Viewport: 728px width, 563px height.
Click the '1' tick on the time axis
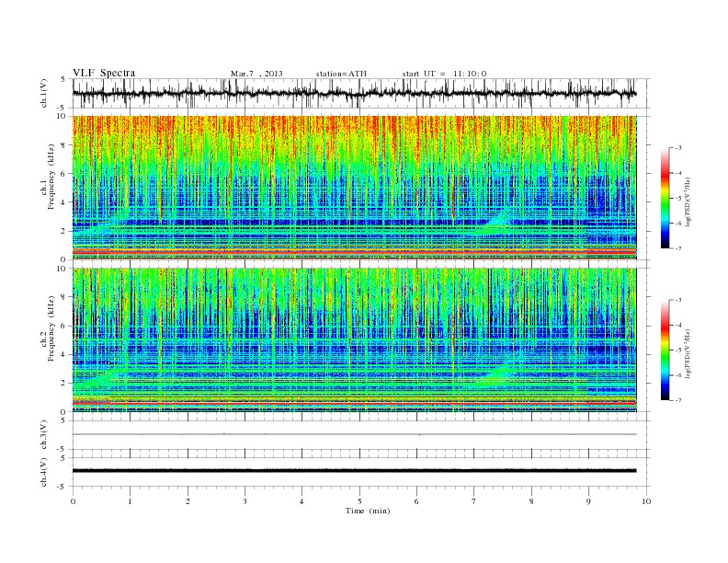click(x=130, y=501)
